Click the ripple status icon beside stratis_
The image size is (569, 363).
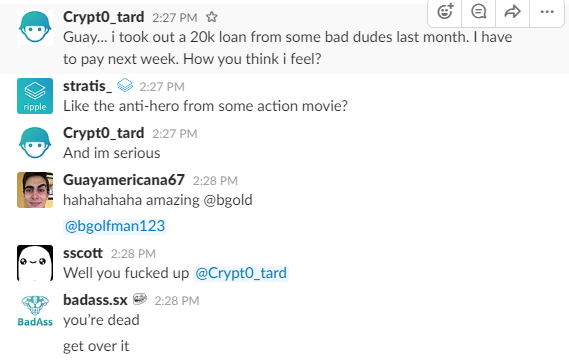pyautogui.click(x=125, y=85)
